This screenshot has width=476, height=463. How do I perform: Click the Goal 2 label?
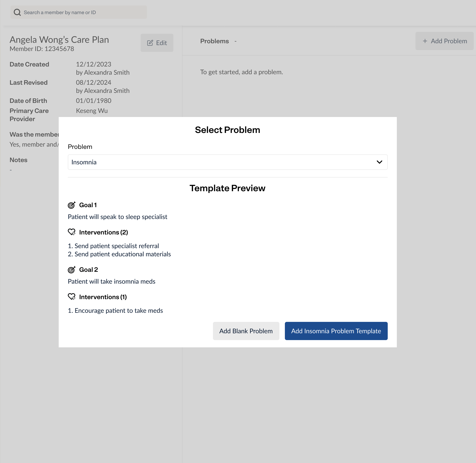(89, 270)
